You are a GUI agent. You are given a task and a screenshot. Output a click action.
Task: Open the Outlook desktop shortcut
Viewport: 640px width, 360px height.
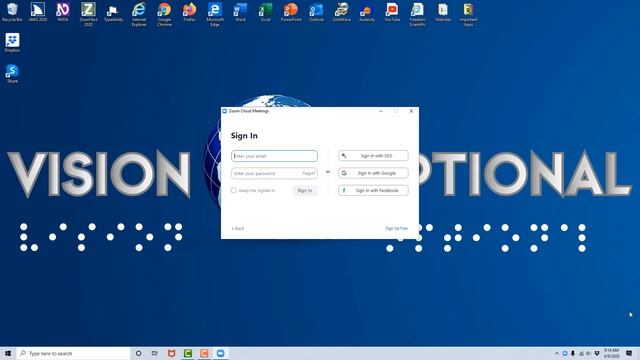pyautogui.click(x=316, y=12)
